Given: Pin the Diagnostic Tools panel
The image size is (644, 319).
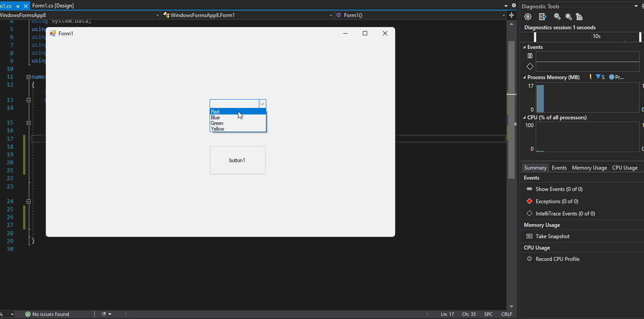Looking at the screenshot, I should pyautogui.click(x=643, y=6).
